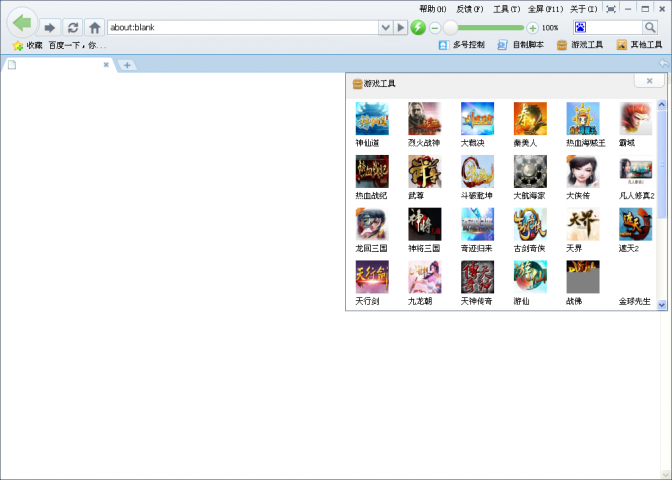Launch 奇迹归来 game tool

[477, 224]
